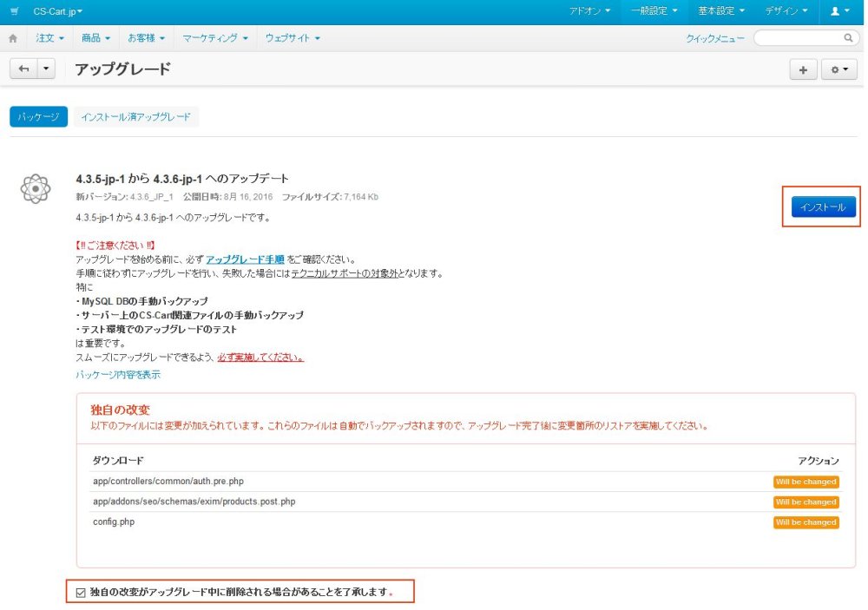Screen dimensions: 868x610
Task: Click the ダウンロード column header
Action: click(x=118, y=461)
